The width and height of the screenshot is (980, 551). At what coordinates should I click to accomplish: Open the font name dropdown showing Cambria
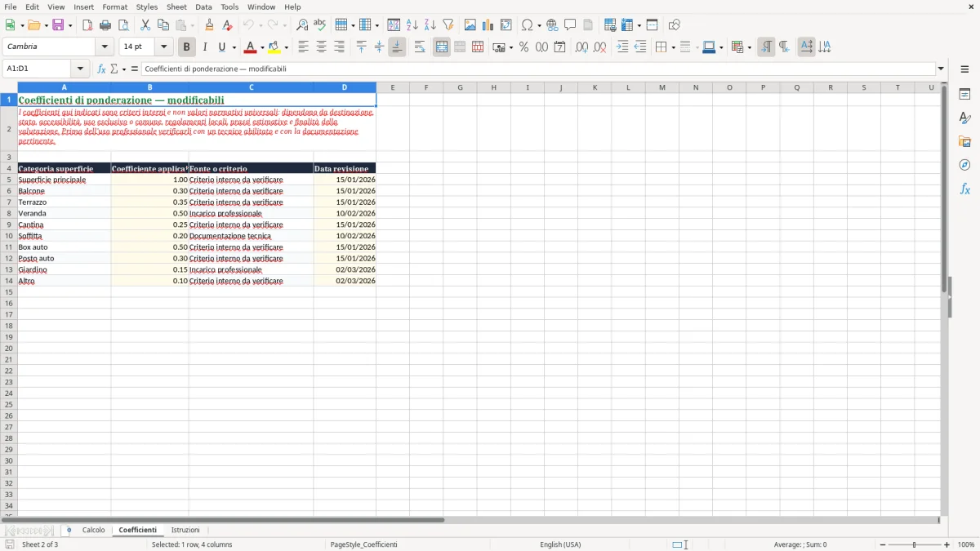tap(105, 47)
